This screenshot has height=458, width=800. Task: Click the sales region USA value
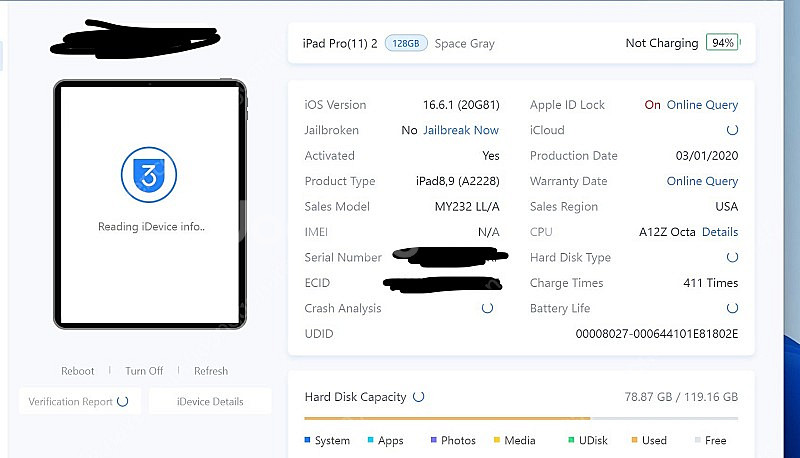727,207
